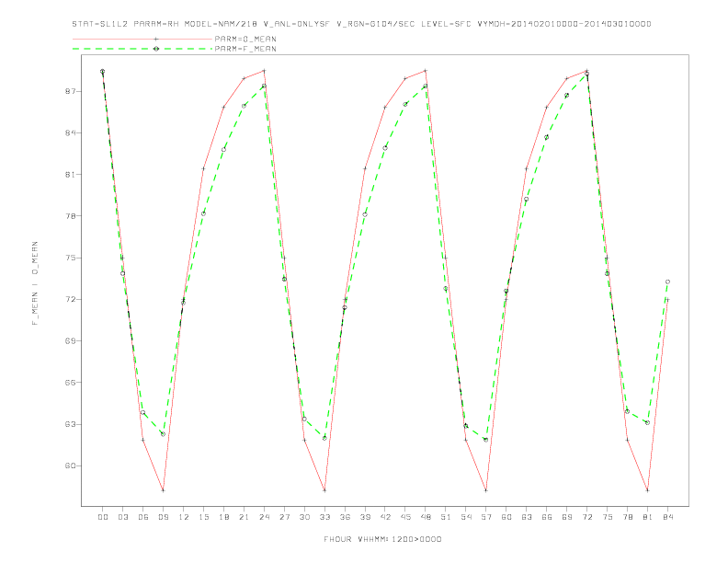Select the PARM=F_MEAN legend label
This screenshot has height=563, width=728.
[245, 49]
